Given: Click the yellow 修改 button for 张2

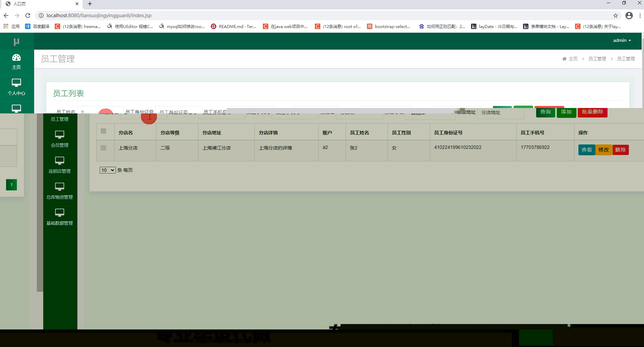Looking at the screenshot, I should click(604, 150).
